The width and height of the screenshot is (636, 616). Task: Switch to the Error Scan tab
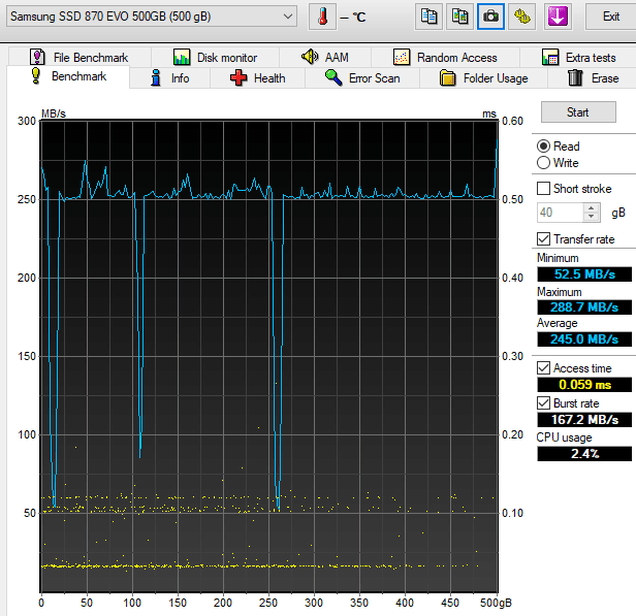click(362, 78)
